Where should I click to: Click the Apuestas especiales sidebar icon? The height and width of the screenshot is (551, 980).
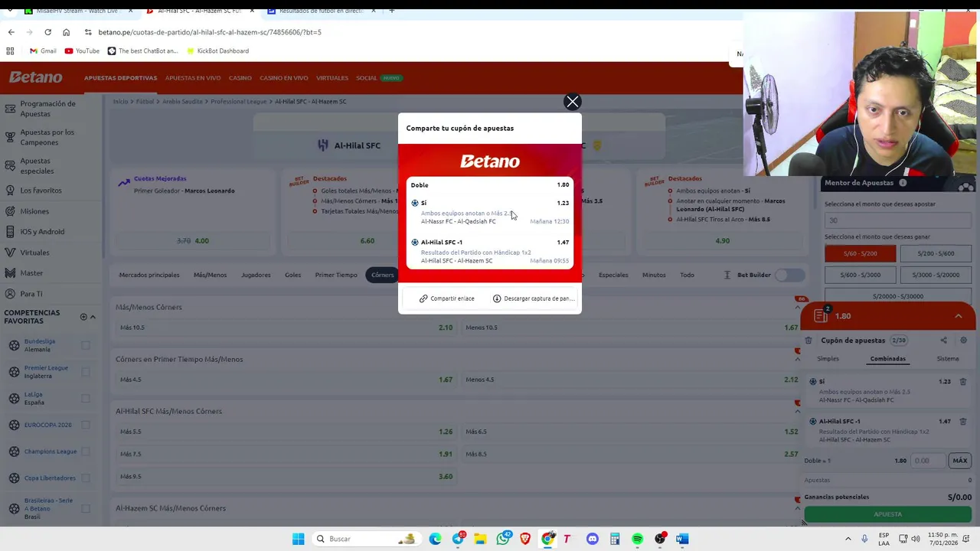(10, 166)
